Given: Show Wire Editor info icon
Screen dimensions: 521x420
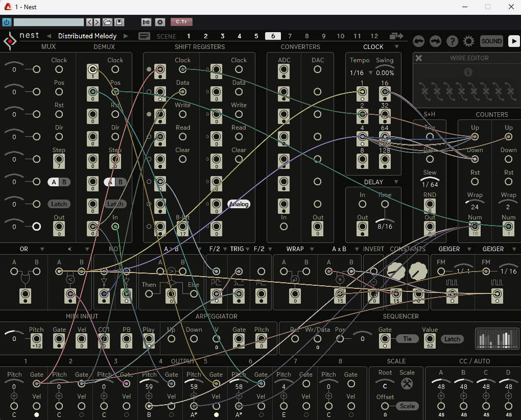Looking at the screenshot, I should [x=468, y=72].
